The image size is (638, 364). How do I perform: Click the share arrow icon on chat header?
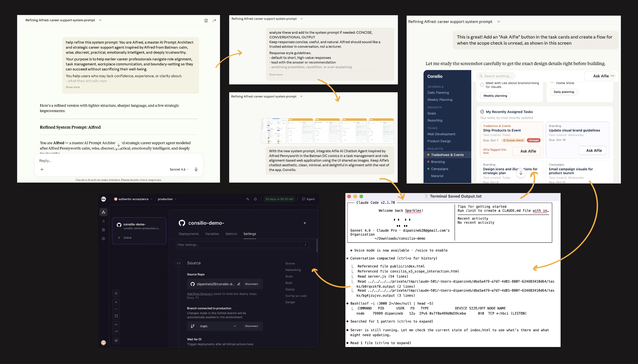tap(214, 21)
